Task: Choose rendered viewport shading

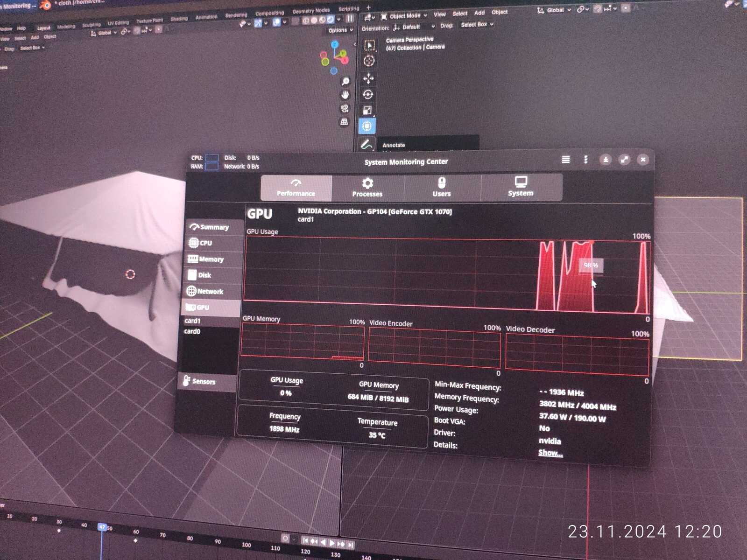Action: pyautogui.click(x=331, y=19)
